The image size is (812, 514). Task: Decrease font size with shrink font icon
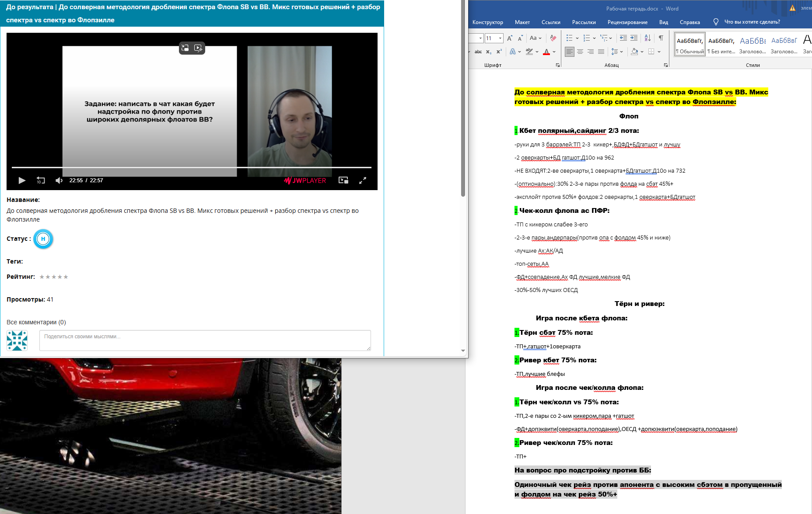520,38
